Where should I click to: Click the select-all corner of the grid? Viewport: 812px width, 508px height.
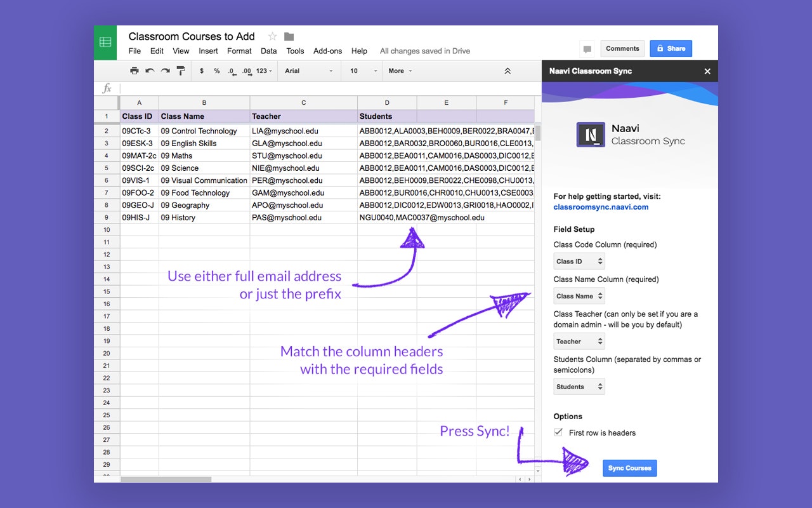point(107,102)
